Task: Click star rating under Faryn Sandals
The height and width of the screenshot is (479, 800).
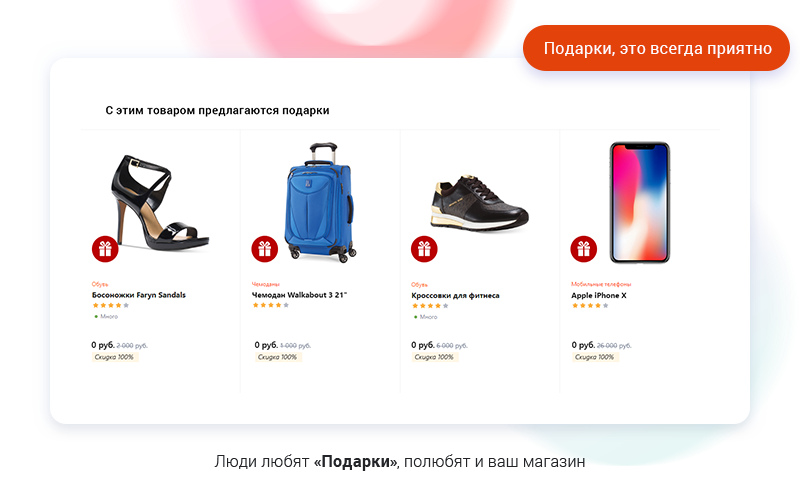Action: click(x=111, y=306)
